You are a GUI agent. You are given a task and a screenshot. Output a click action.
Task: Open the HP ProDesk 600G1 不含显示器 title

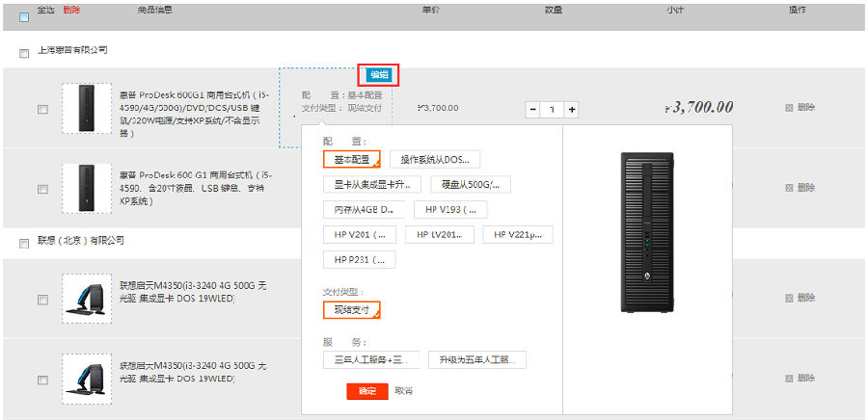[x=194, y=115]
